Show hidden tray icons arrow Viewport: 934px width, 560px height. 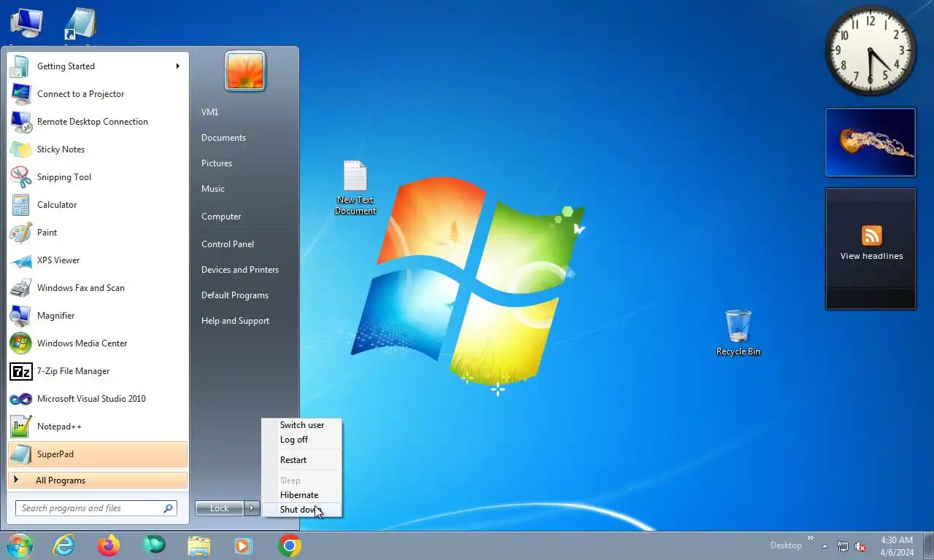(x=825, y=546)
